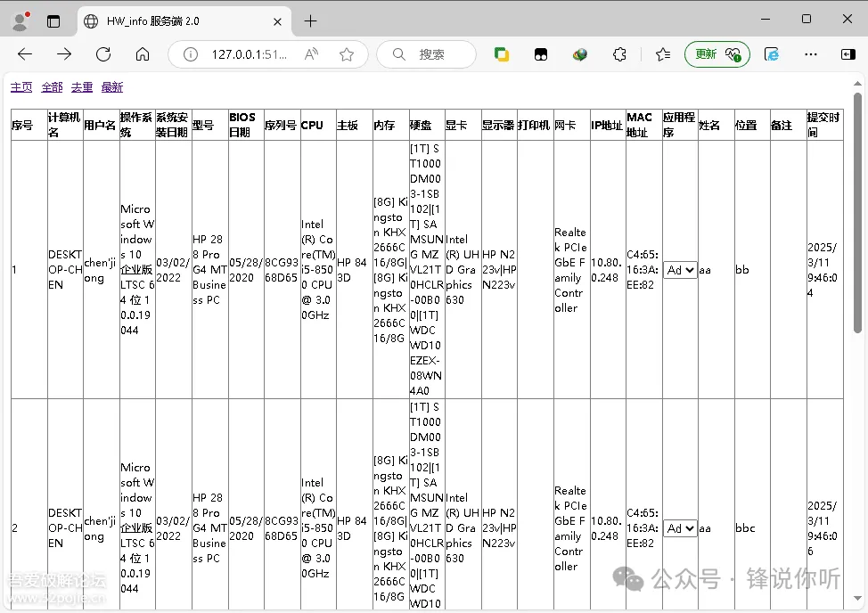Click the 127.0.0.1 address bar
868x613 pixels.
250,54
